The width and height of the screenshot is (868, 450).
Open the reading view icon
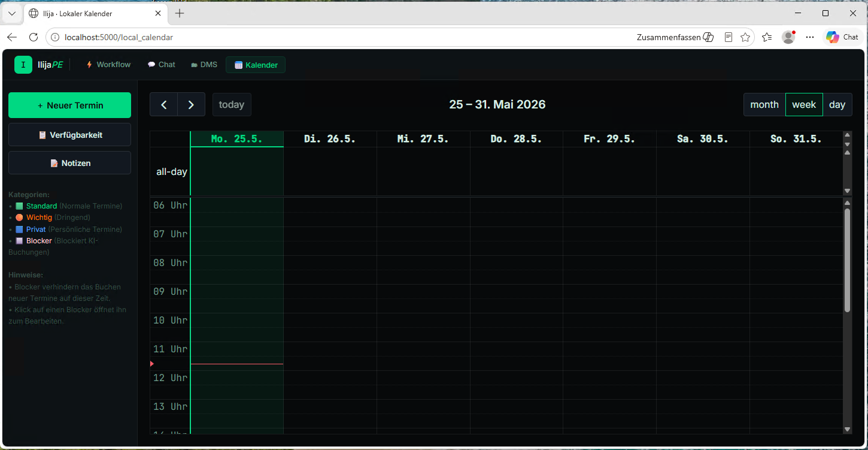(x=729, y=37)
